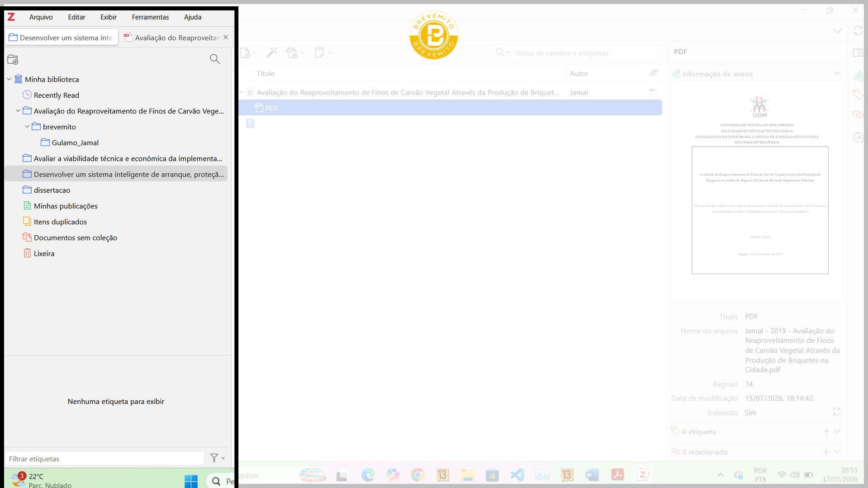Open Microsoft Edge from the taskbar
The height and width of the screenshot is (488, 868).
(x=368, y=475)
